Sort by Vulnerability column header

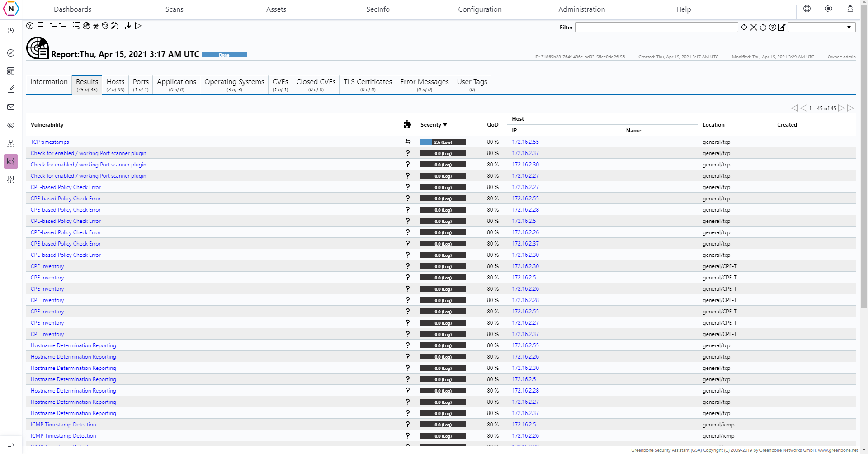47,125
